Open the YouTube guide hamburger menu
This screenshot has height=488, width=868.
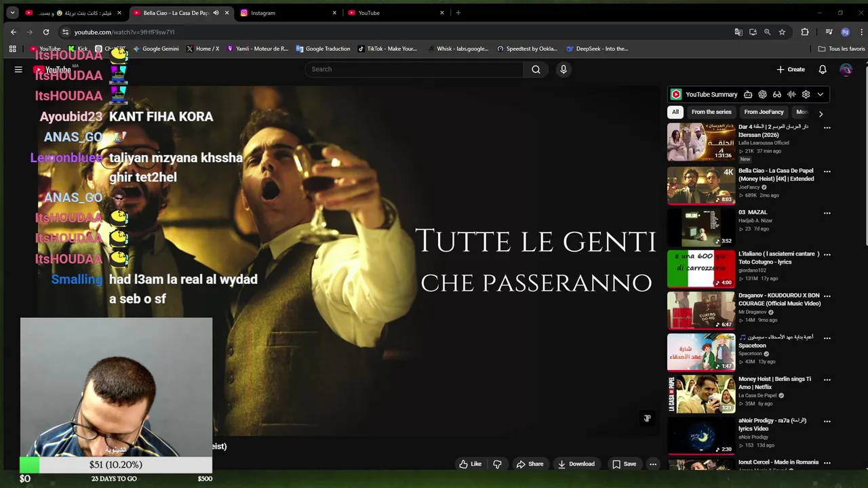click(x=18, y=69)
